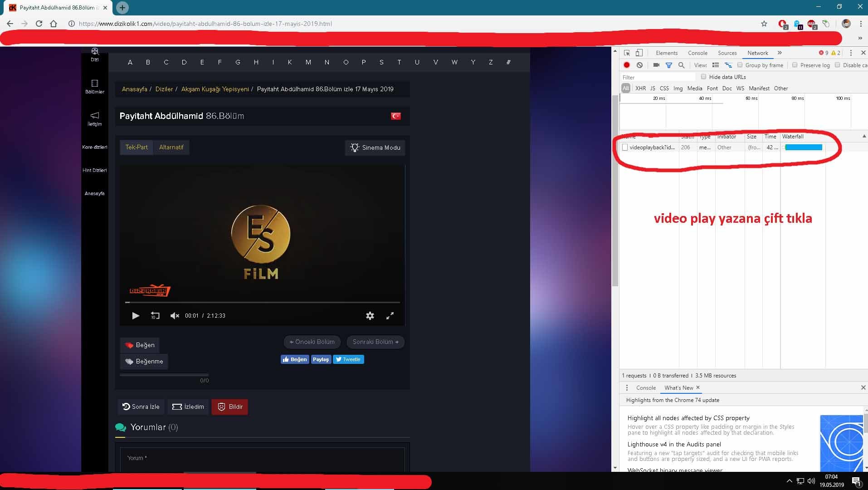Reload the page
The image size is (868, 490).
point(39,24)
